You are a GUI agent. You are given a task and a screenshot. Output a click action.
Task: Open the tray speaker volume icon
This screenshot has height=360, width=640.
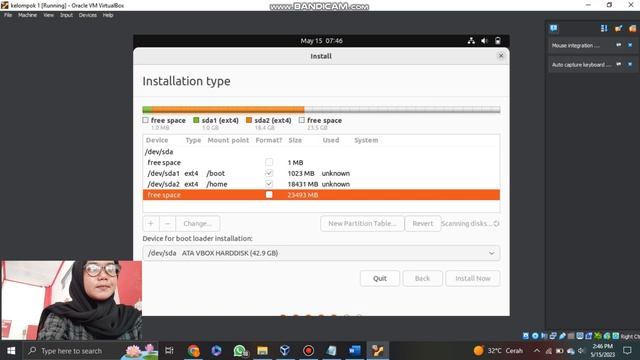pos(581,351)
